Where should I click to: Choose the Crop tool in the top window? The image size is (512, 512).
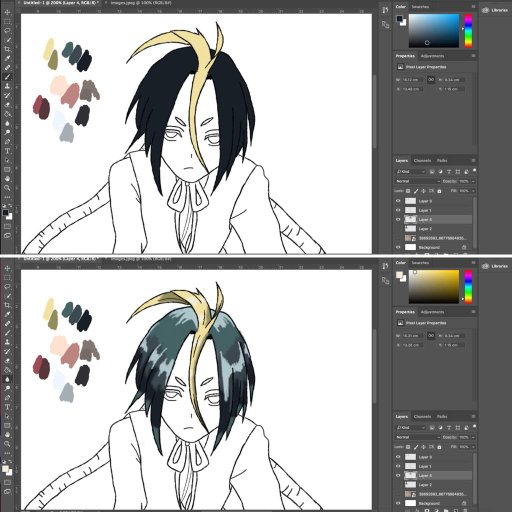[7, 49]
